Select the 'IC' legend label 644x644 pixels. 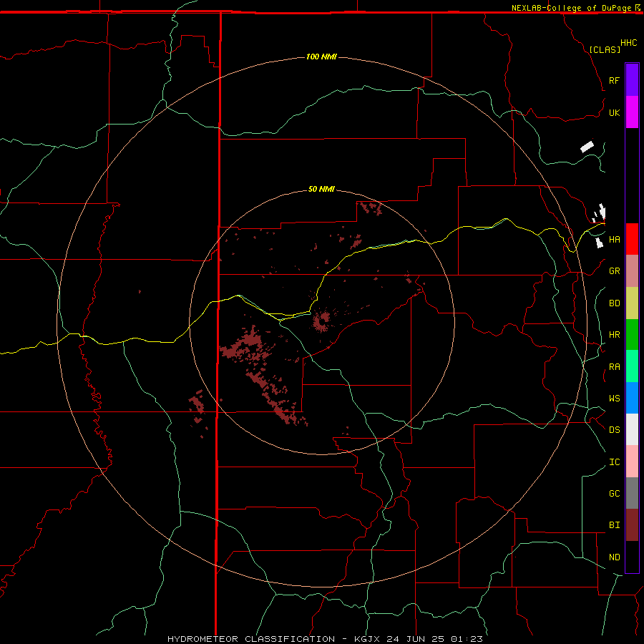[614, 462]
